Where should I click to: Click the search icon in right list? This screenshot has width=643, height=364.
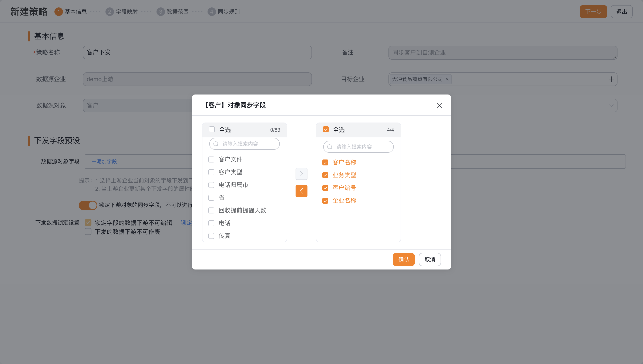pos(330,147)
